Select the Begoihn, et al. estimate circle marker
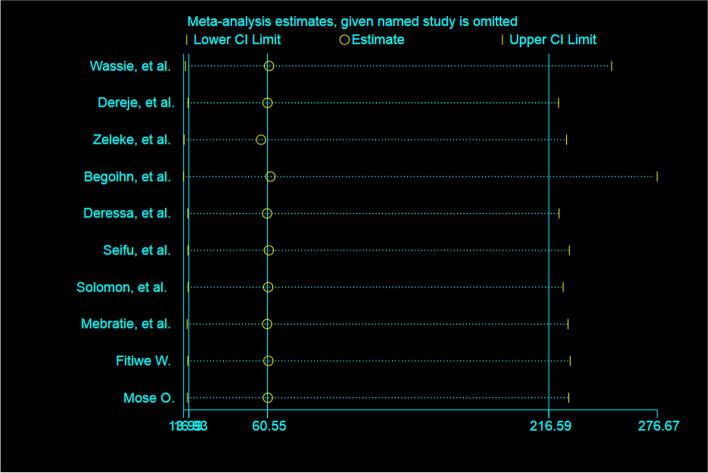 270,177
